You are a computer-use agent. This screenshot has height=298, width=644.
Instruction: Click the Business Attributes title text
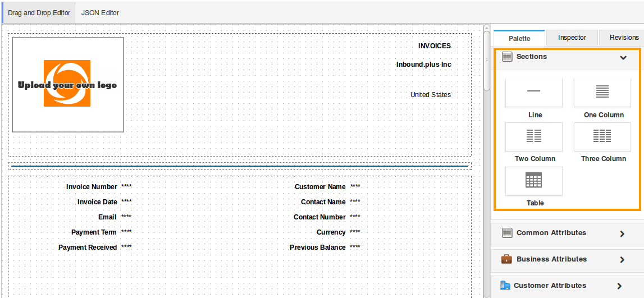551,259
